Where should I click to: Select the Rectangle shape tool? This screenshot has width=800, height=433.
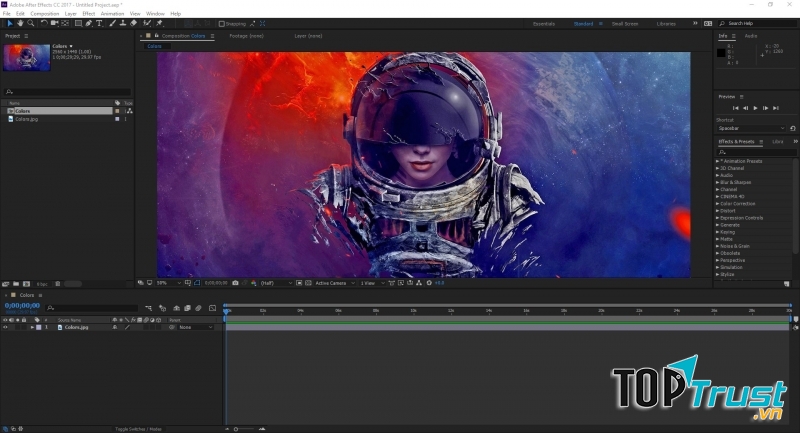pyautogui.click(x=79, y=23)
